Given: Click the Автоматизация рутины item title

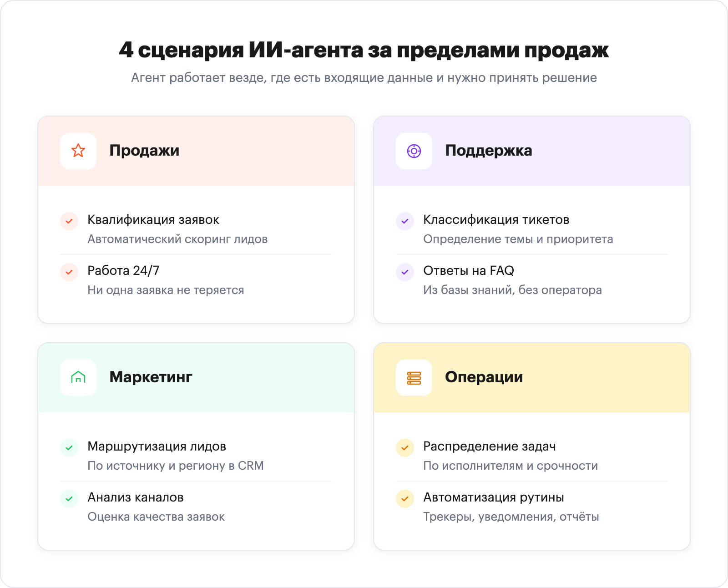Looking at the screenshot, I should point(494,497).
